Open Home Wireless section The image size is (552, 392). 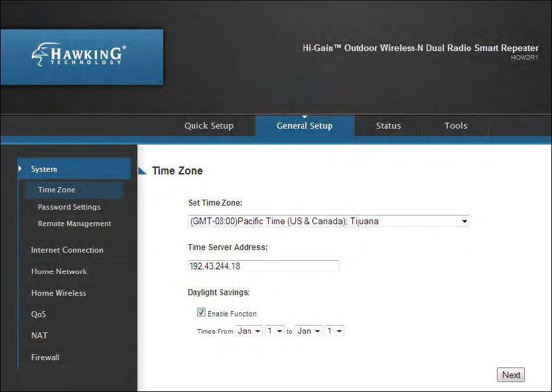[58, 293]
